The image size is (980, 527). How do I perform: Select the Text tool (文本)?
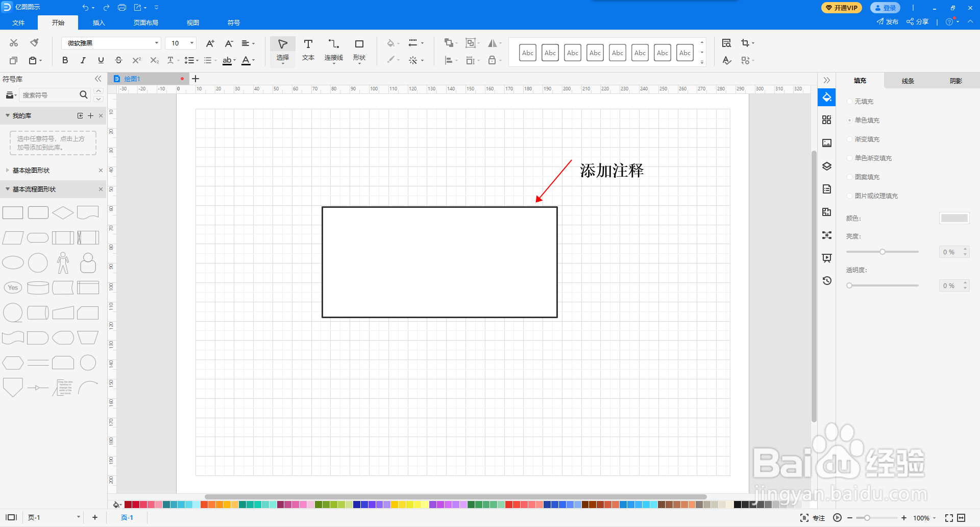(308, 50)
